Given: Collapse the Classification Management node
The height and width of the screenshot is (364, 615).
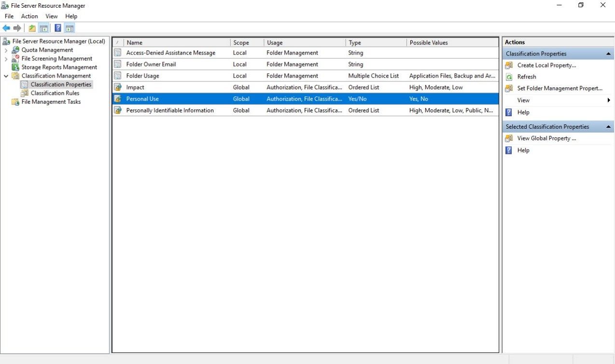Looking at the screenshot, I should 6,76.
